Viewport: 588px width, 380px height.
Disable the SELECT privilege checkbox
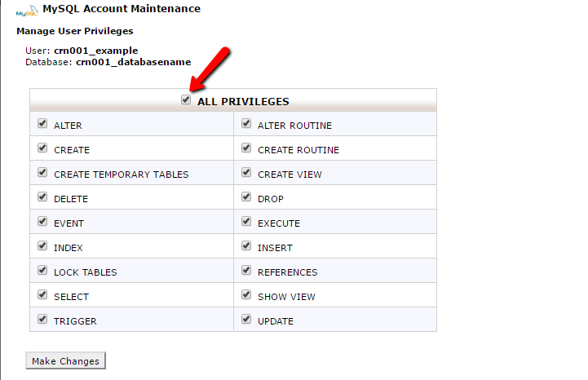click(x=42, y=295)
